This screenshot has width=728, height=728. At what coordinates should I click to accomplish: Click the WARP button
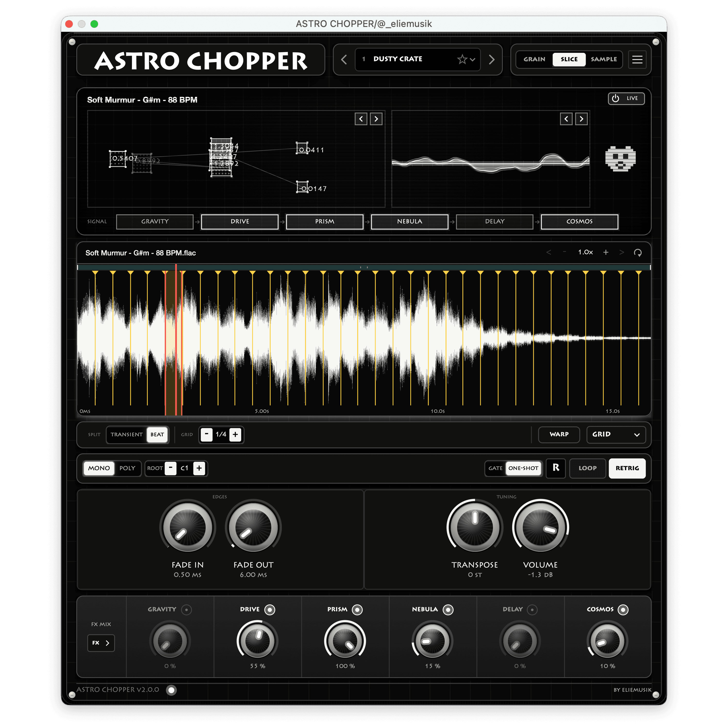pos(559,434)
